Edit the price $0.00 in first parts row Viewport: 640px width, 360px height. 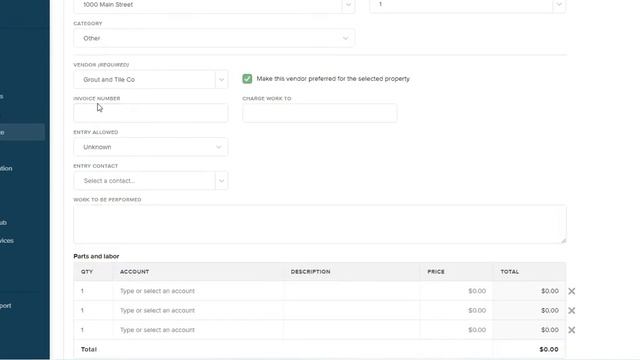point(456,291)
